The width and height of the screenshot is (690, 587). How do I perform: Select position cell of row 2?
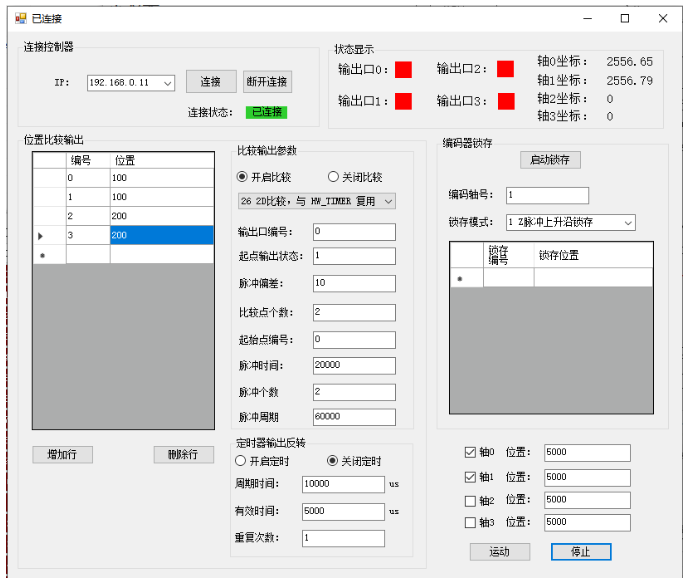tap(162, 216)
